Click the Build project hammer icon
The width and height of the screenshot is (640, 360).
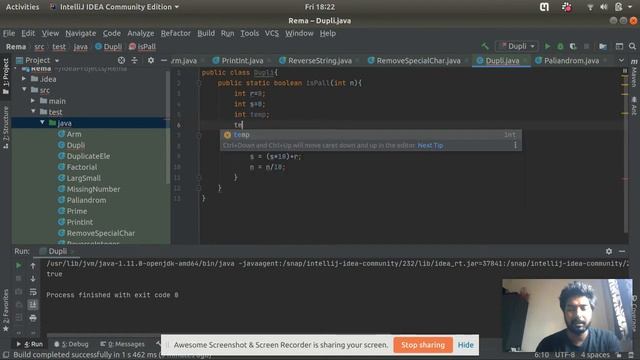point(485,46)
